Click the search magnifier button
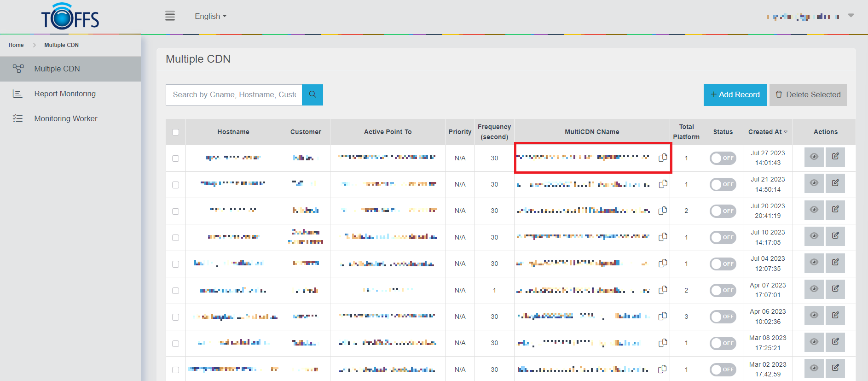The width and height of the screenshot is (868, 381). pyautogui.click(x=312, y=94)
